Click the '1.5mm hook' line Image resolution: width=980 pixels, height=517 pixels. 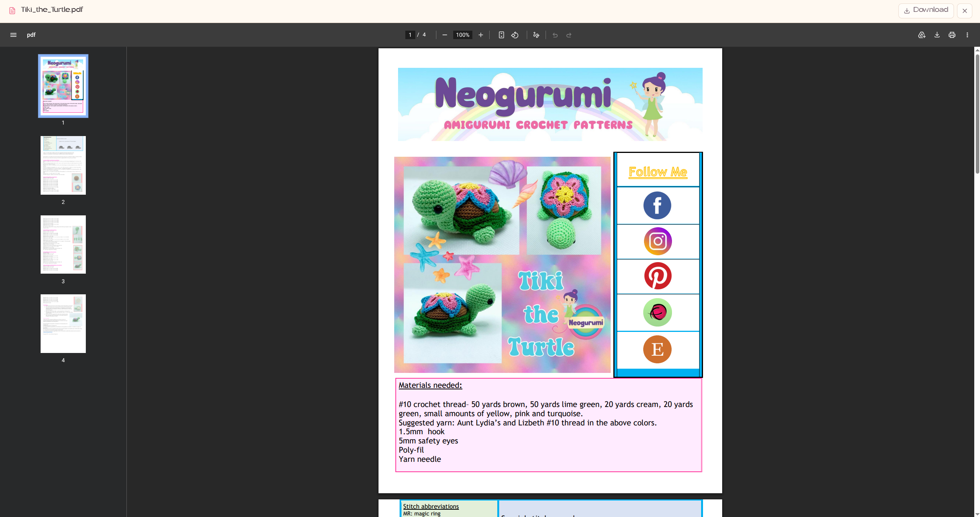click(x=421, y=432)
